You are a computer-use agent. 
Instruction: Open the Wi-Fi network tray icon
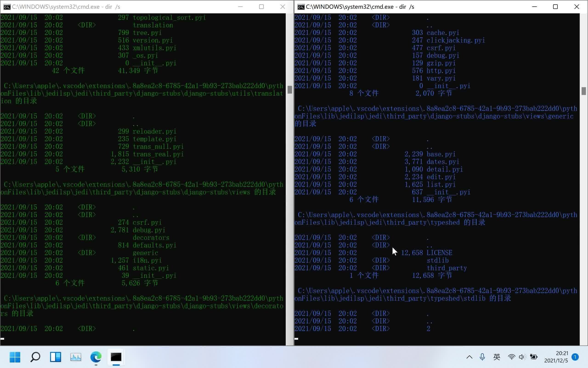coord(512,357)
